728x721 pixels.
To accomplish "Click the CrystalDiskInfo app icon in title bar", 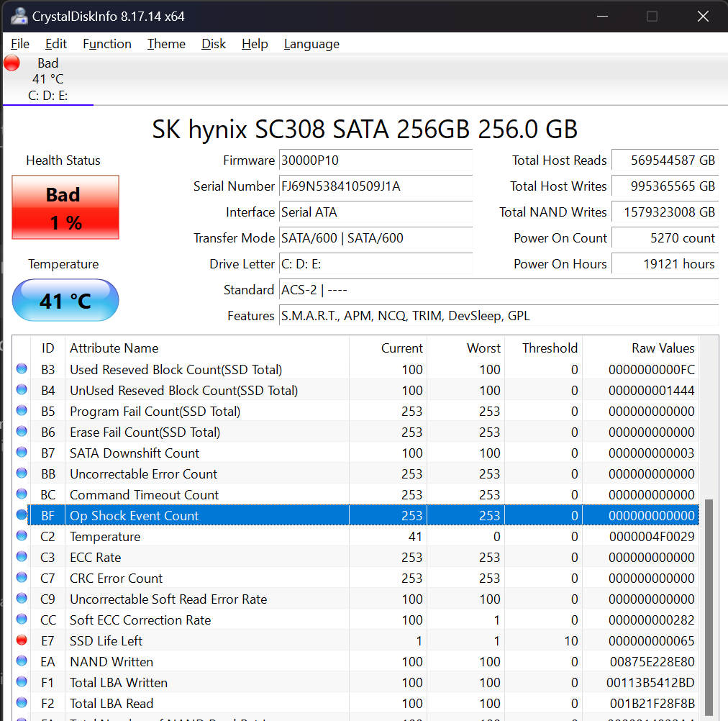I will pos(19,16).
